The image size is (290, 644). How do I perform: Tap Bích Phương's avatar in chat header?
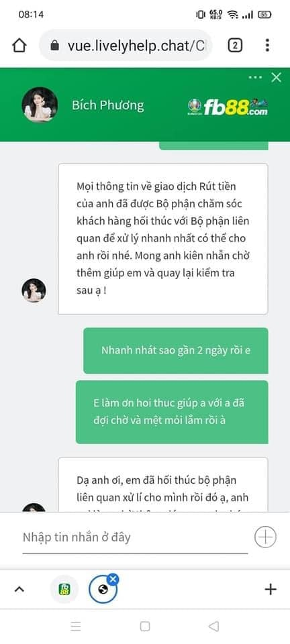click(x=40, y=105)
